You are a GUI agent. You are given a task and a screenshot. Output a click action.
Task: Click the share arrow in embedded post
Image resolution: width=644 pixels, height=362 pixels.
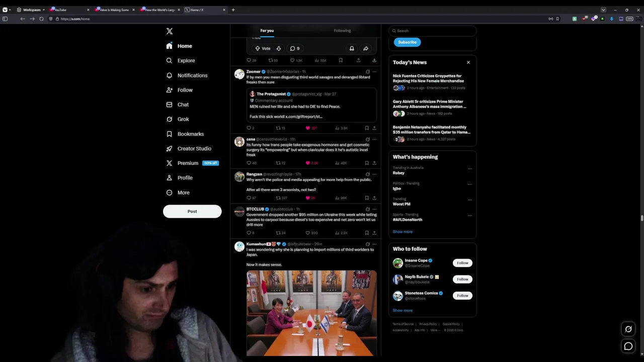coord(366,48)
